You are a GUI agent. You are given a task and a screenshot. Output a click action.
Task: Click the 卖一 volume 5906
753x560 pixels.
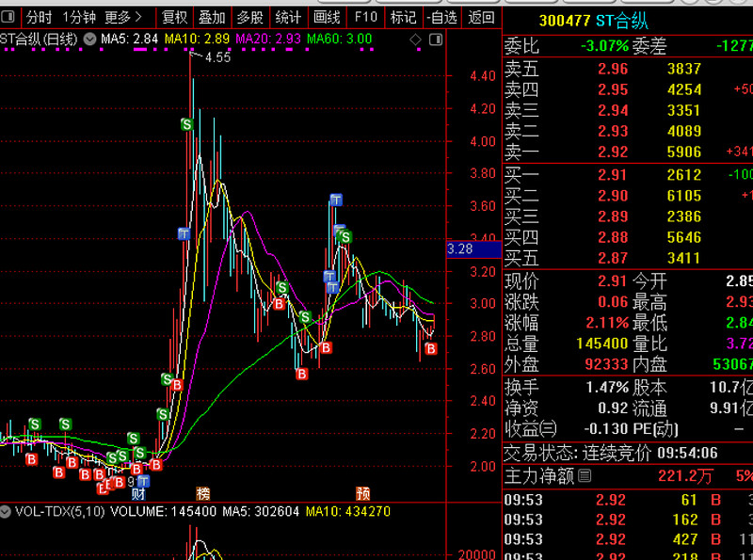click(x=684, y=152)
